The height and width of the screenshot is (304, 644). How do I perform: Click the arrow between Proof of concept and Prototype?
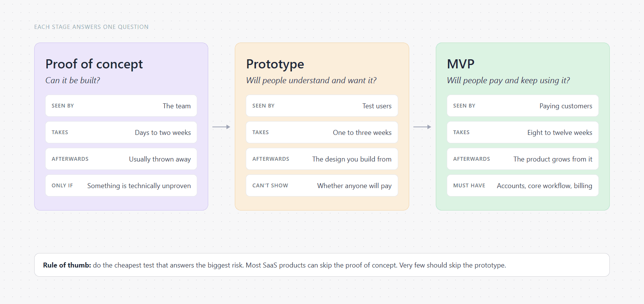pos(221,127)
